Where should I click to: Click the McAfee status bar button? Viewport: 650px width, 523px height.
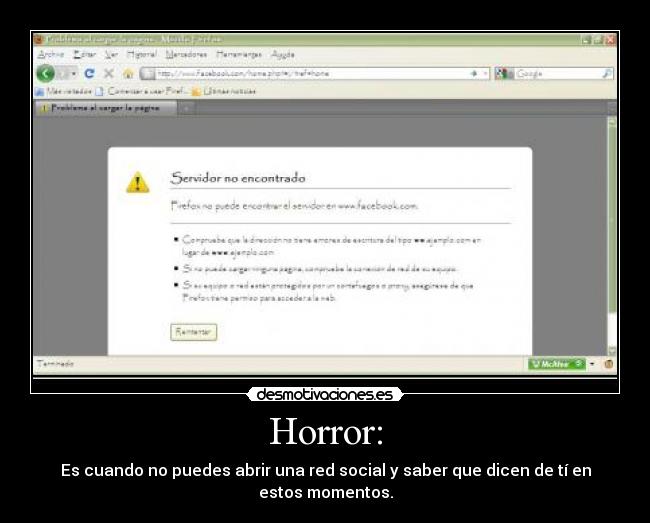(557, 364)
